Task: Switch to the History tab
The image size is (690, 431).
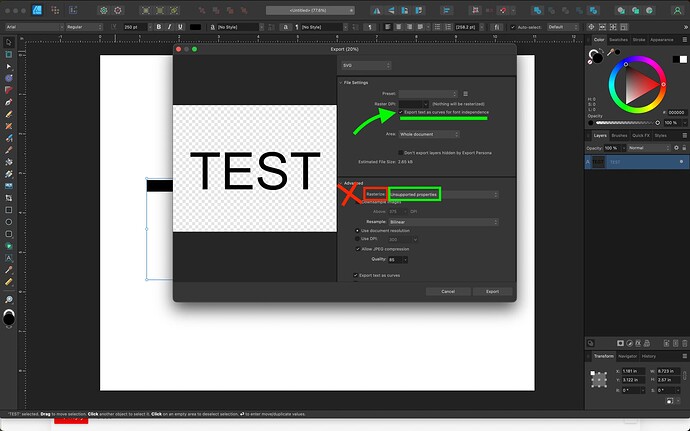Action: click(649, 356)
